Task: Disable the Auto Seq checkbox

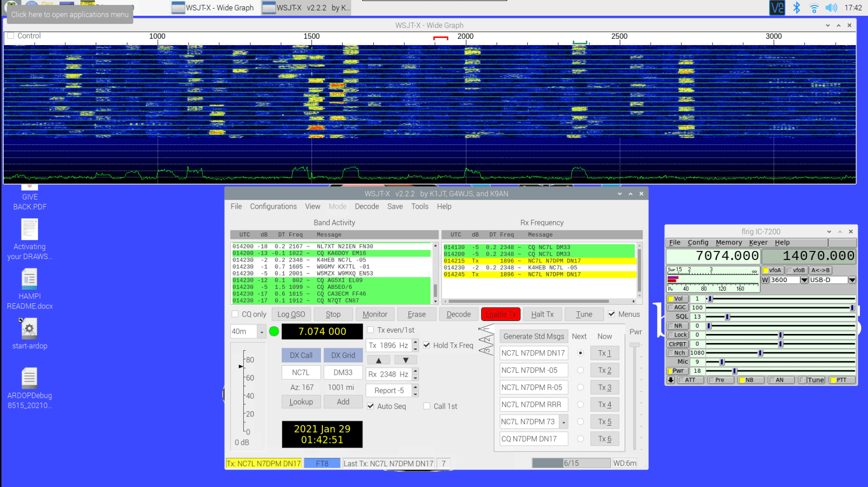Action: 370,406
